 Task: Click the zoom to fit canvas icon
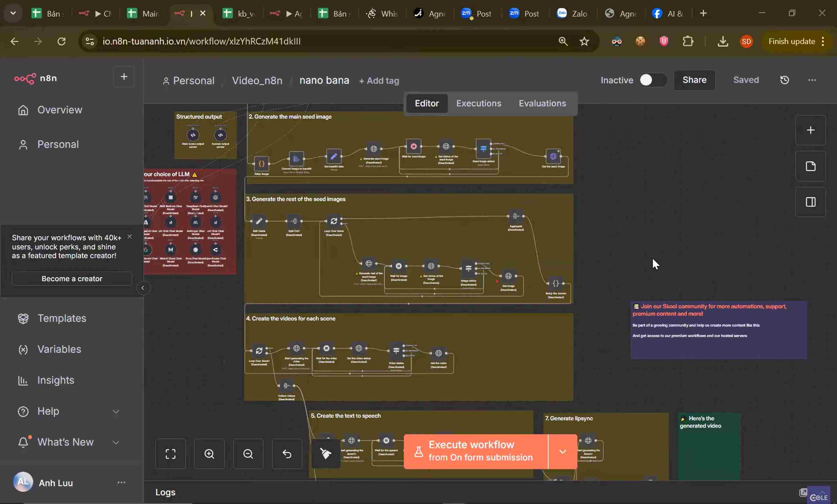pyautogui.click(x=170, y=454)
